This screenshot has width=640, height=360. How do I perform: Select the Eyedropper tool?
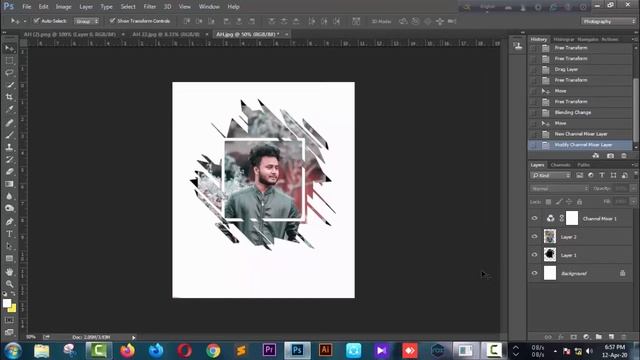point(9,109)
